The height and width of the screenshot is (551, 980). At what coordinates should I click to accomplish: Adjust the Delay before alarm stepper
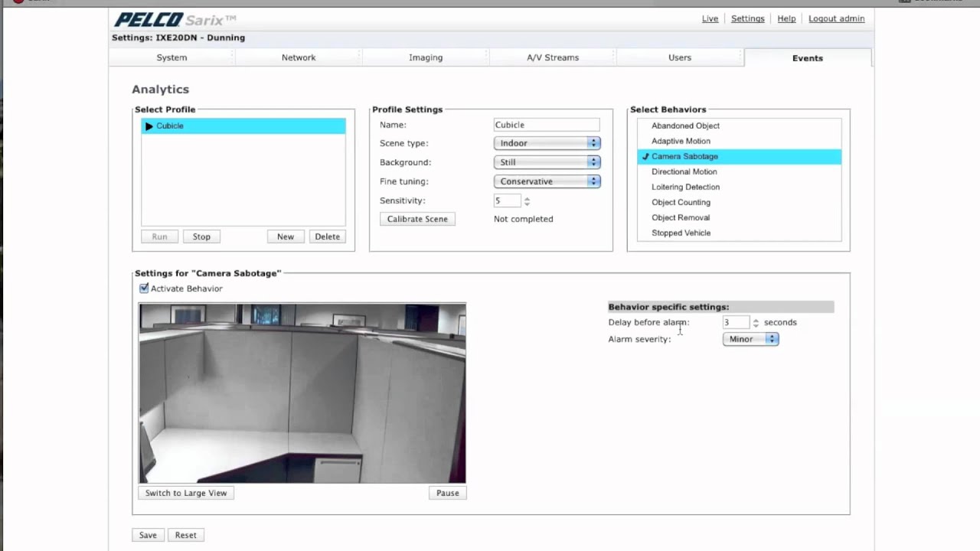(x=756, y=323)
